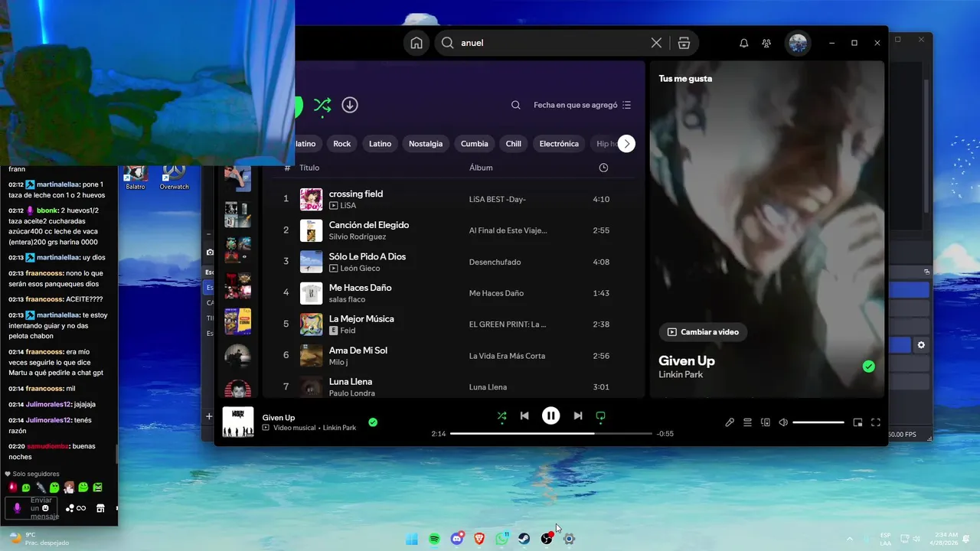Toggle smart shuffle on the playlist header

322,105
